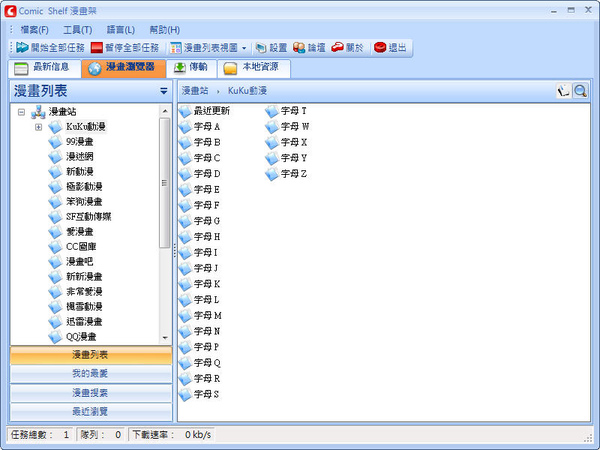This screenshot has height=450, width=600.
Task: Click the tree scrollbar up arrow
Action: pyautogui.click(x=165, y=111)
